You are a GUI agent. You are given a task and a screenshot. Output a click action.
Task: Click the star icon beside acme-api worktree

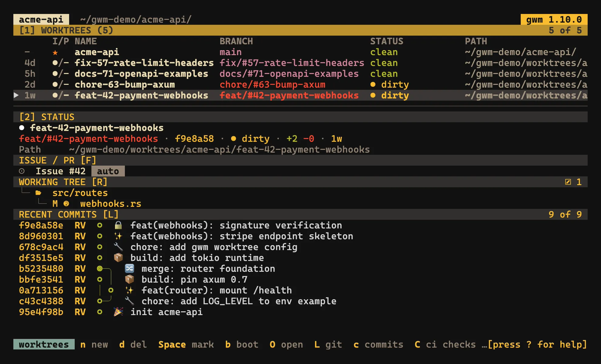pyautogui.click(x=55, y=52)
